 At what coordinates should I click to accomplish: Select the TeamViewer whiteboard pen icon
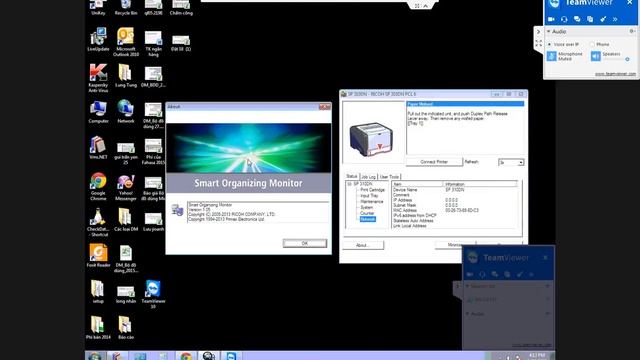[x=603, y=19]
